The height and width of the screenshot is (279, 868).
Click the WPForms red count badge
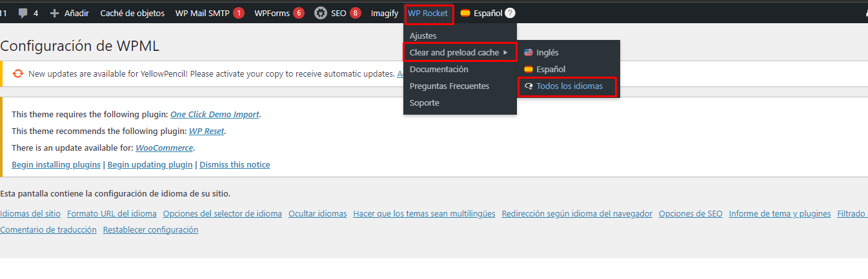pyautogui.click(x=298, y=13)
